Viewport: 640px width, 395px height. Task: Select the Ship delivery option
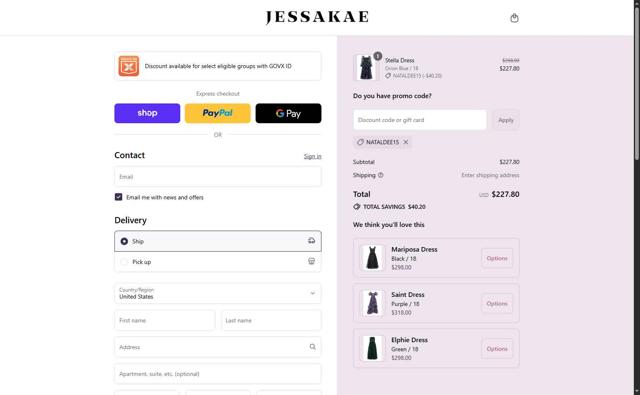(218, 241)
